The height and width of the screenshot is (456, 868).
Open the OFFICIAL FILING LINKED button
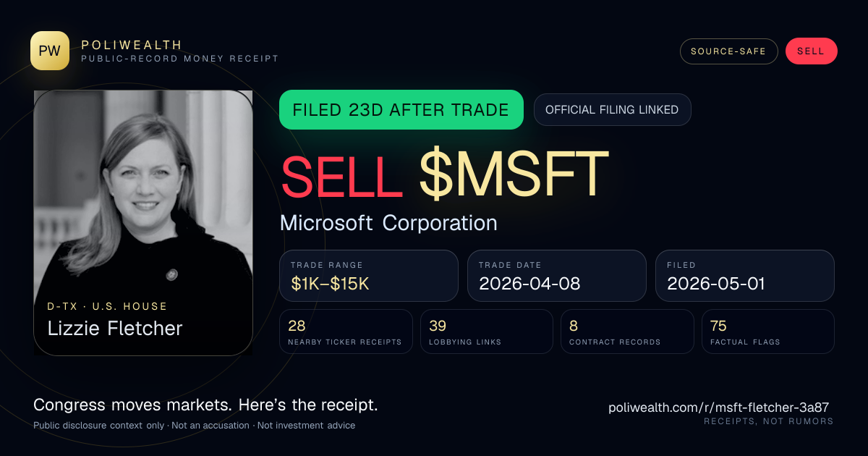point(612,110)
